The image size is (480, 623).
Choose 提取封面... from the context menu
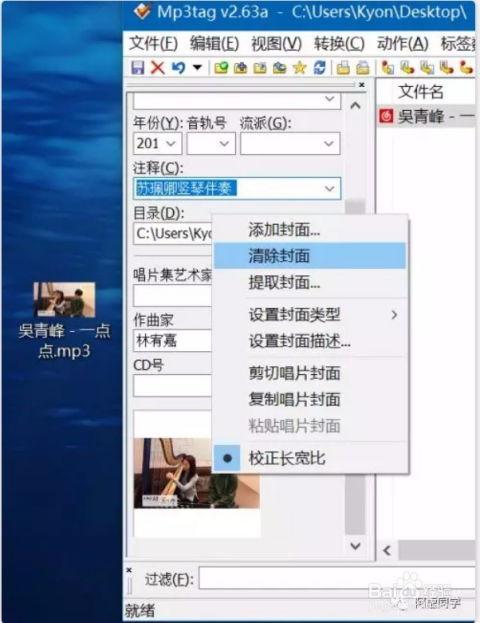coord(310,282)
